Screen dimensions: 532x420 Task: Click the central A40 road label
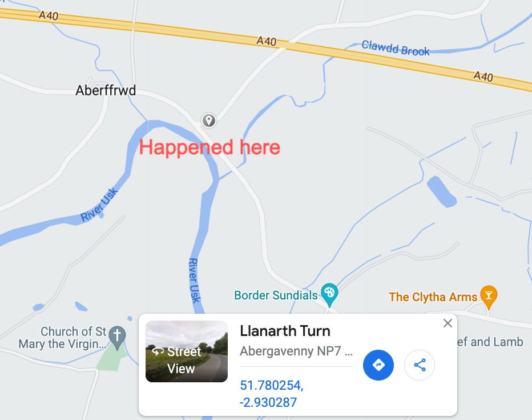(267, 41)
